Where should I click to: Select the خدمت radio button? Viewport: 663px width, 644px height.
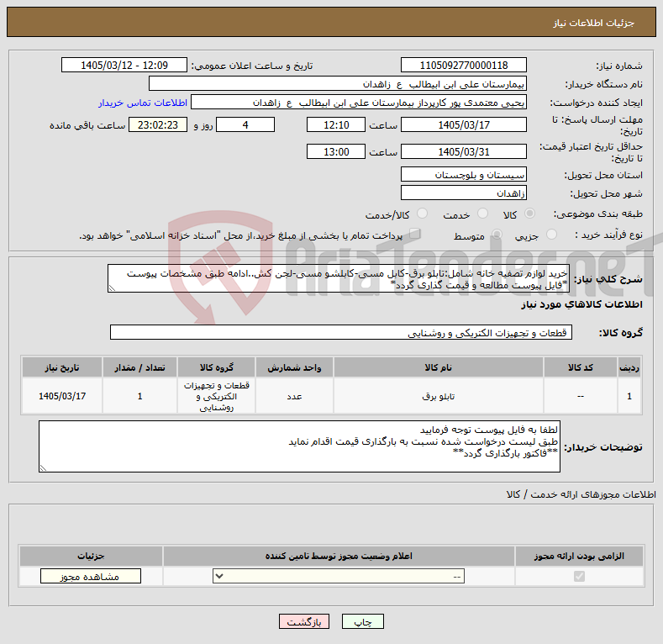[482, 214]
